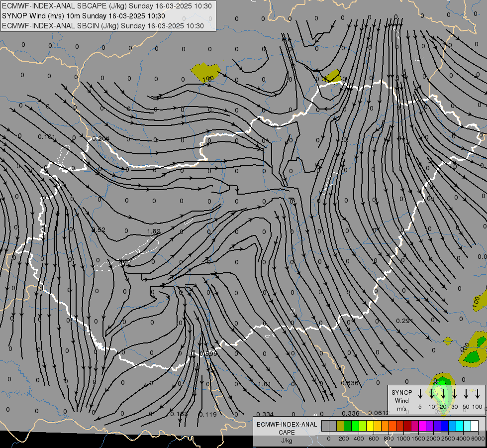Select the pure blue CAPE scale swatch

point(444,426)
